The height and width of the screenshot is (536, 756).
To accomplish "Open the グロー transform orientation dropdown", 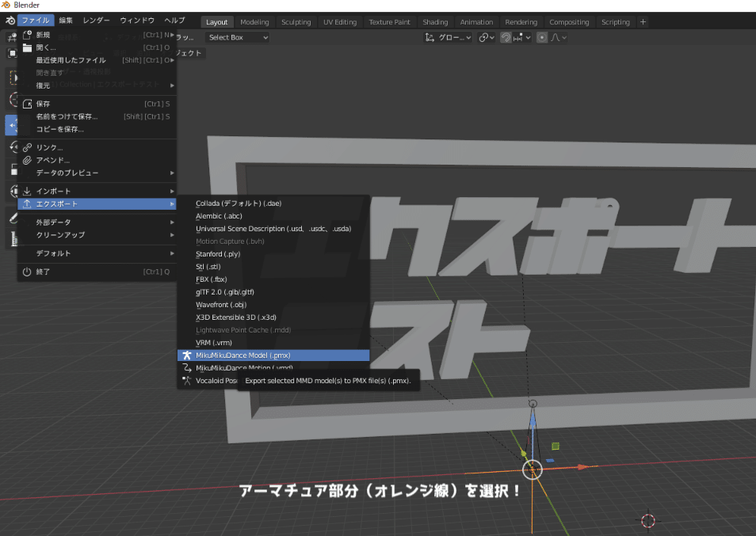I will (448, 37).
